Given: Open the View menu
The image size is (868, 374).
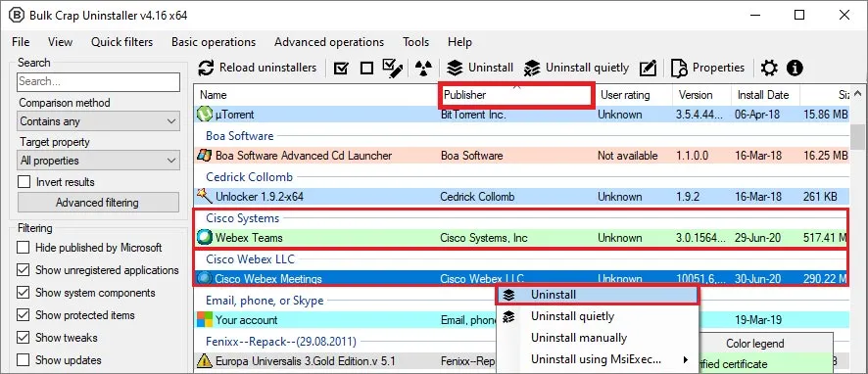Looking at the screenshot, I should pos(60,42).
